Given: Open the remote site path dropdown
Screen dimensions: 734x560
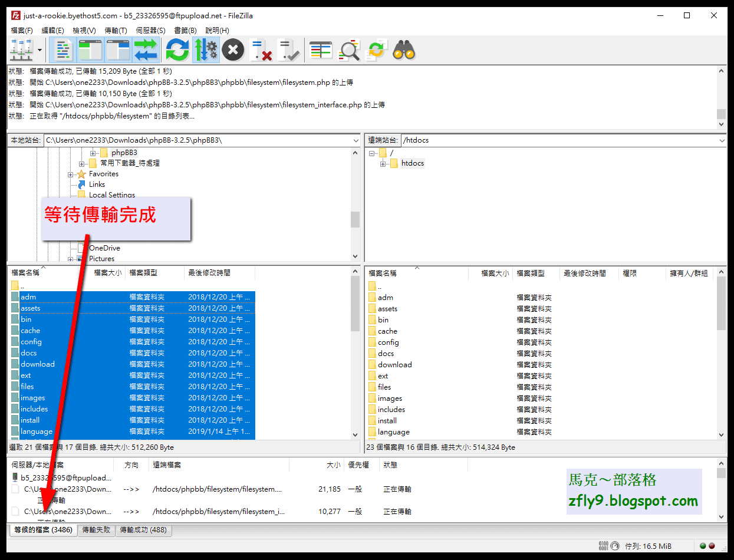Looking at the screenshot, I should pos(722,140).
